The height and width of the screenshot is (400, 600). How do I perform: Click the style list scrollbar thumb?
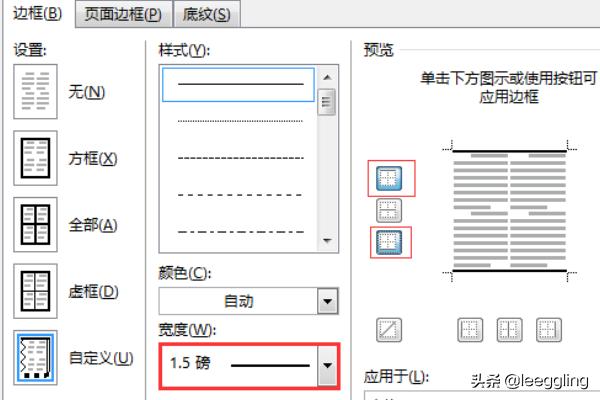pos(327,102)
